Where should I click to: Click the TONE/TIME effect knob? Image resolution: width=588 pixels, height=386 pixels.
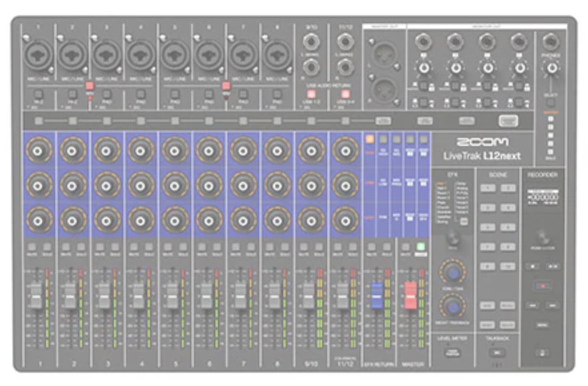coord(453,273)
